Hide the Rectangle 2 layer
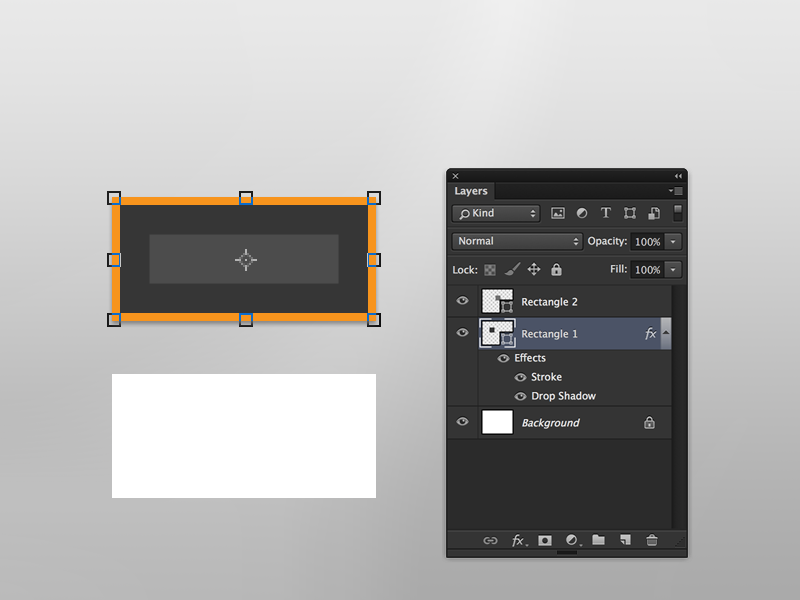 click(462, 301)
